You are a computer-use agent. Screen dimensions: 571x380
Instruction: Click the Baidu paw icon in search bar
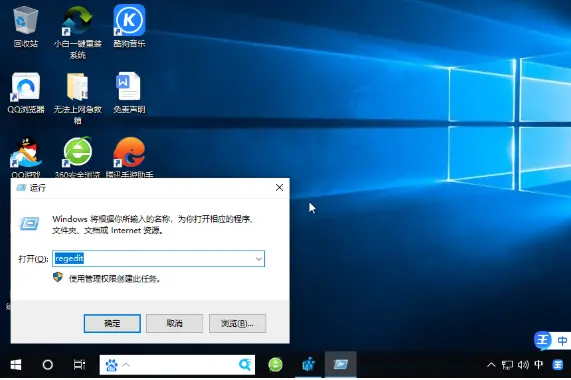[111, 365]
